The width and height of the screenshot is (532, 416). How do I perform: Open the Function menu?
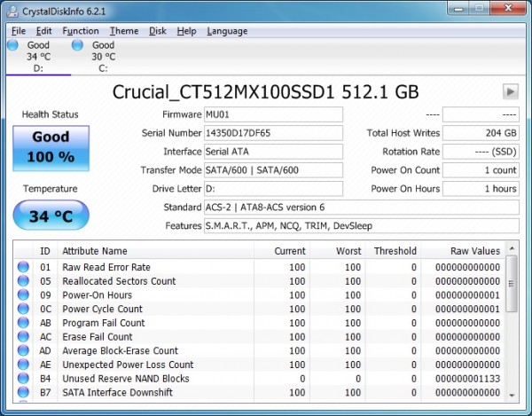point(81,31)
